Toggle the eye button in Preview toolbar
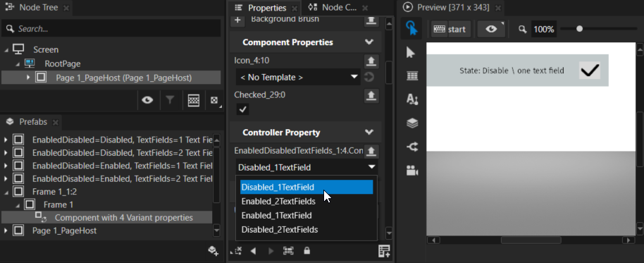The image size is (644, 263). coord(491,29)
